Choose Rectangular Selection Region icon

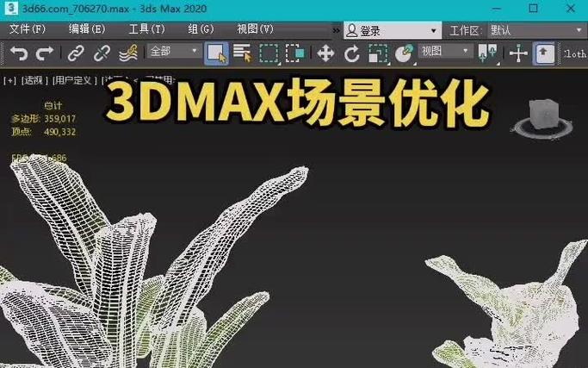269,53
